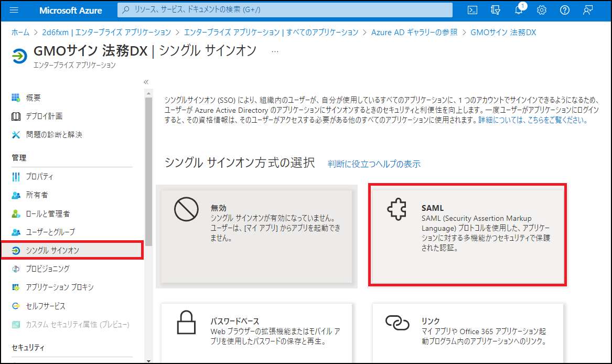Click the セルフサービス icon
This screenshot has height=364, width=612.
[16, 306]
